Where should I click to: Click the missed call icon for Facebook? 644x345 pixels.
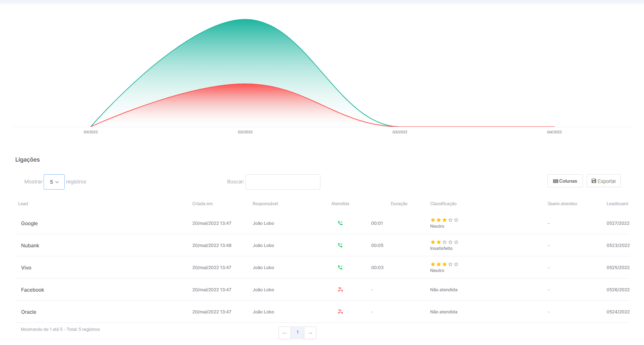pos(340,290)
